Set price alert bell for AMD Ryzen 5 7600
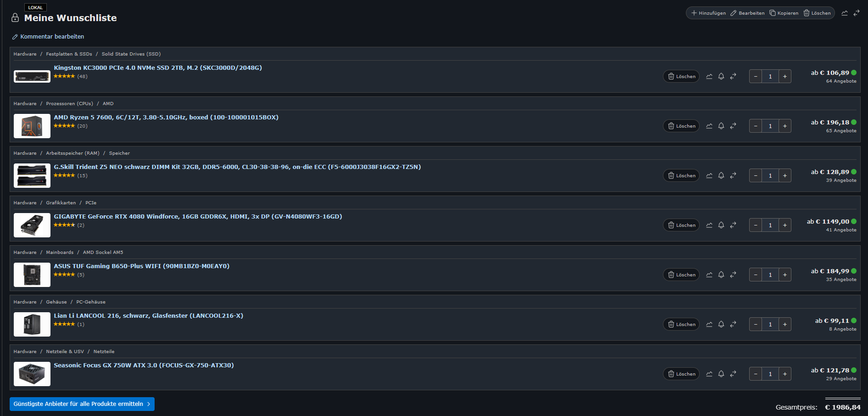Screen dimensions: 868x416 [x=721, y=126]
